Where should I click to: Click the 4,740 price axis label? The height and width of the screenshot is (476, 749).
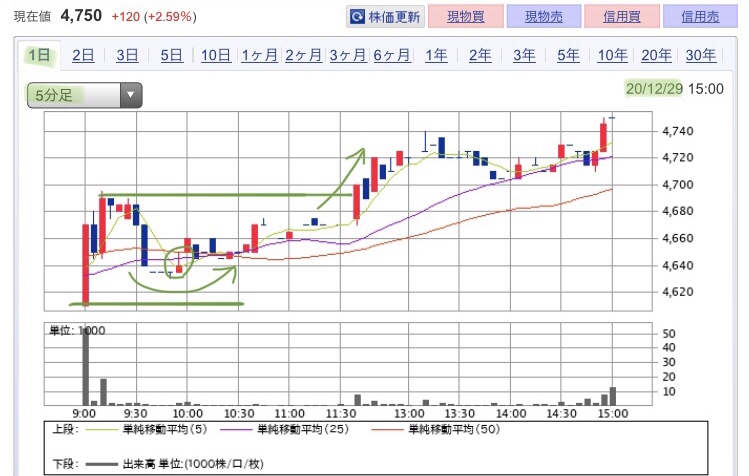tap(677, 131)
